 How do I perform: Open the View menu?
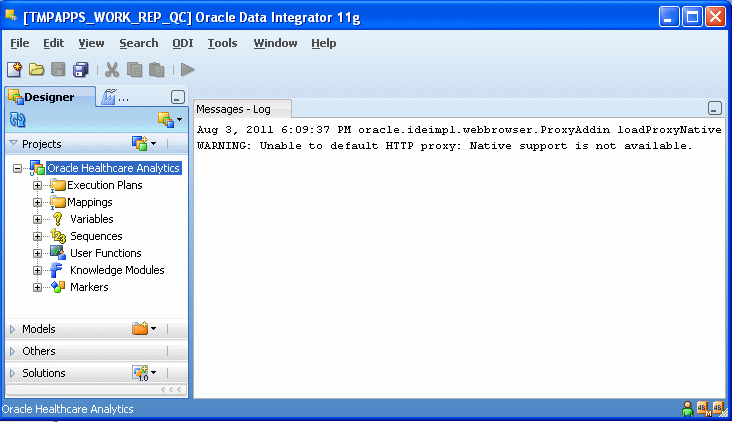click(x=91, y=43)
